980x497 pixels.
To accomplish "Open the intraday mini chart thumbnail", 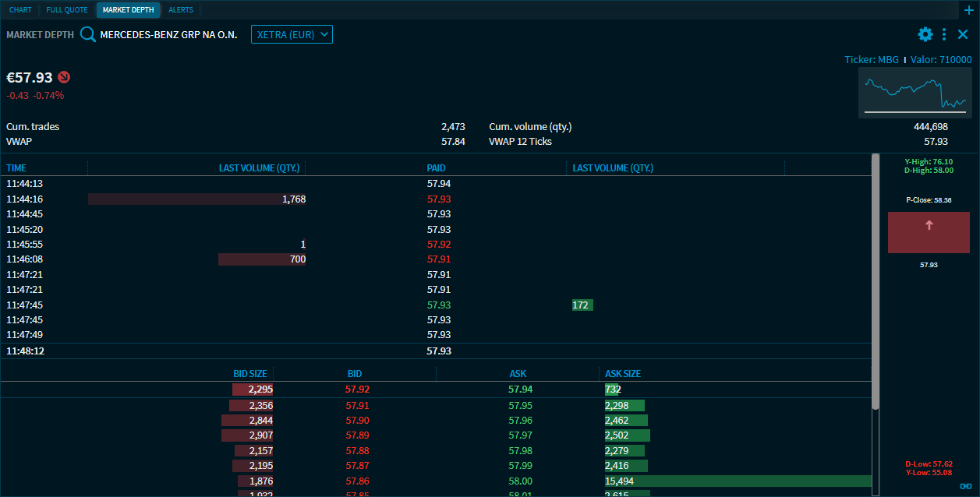I will (915, 92).
